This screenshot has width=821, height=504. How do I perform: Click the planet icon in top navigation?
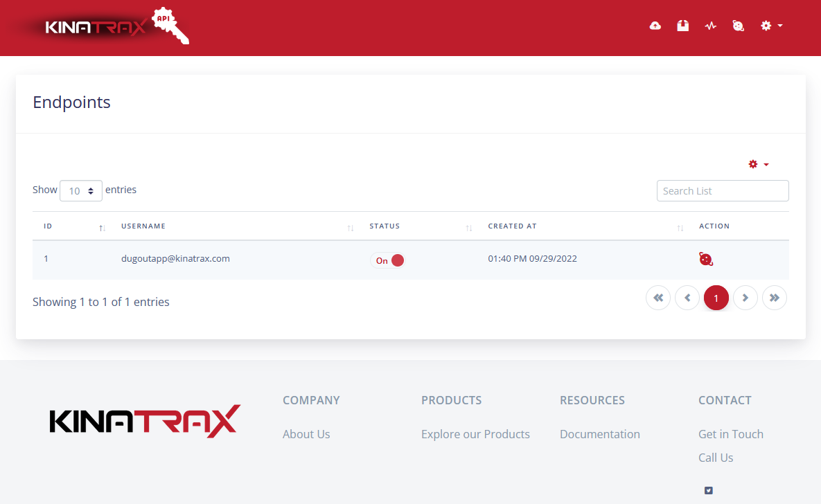(x=739, y=26)
